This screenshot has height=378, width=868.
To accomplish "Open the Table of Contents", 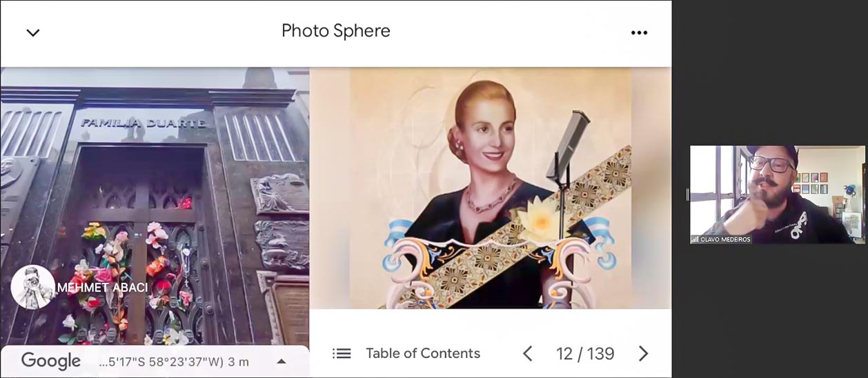I will [x=423, y=353].
